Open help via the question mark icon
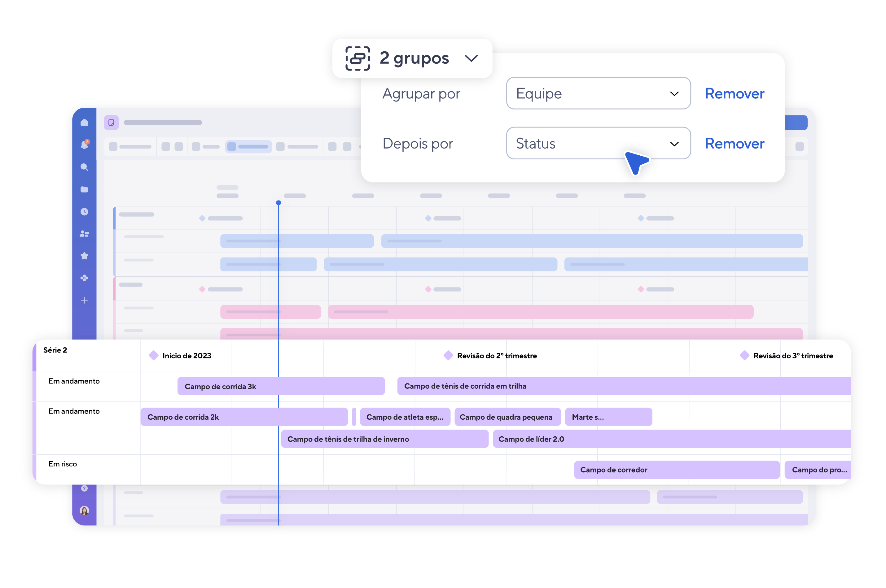 [85, 488]
